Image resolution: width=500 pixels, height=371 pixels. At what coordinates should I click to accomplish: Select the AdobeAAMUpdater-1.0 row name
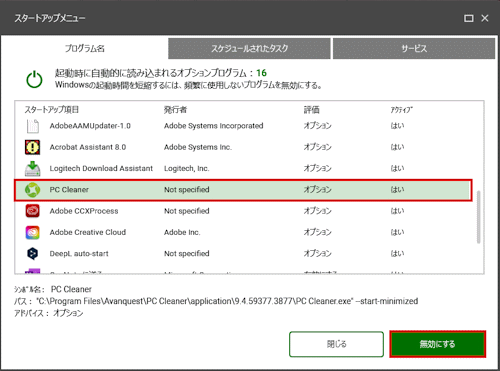[90, 126]
